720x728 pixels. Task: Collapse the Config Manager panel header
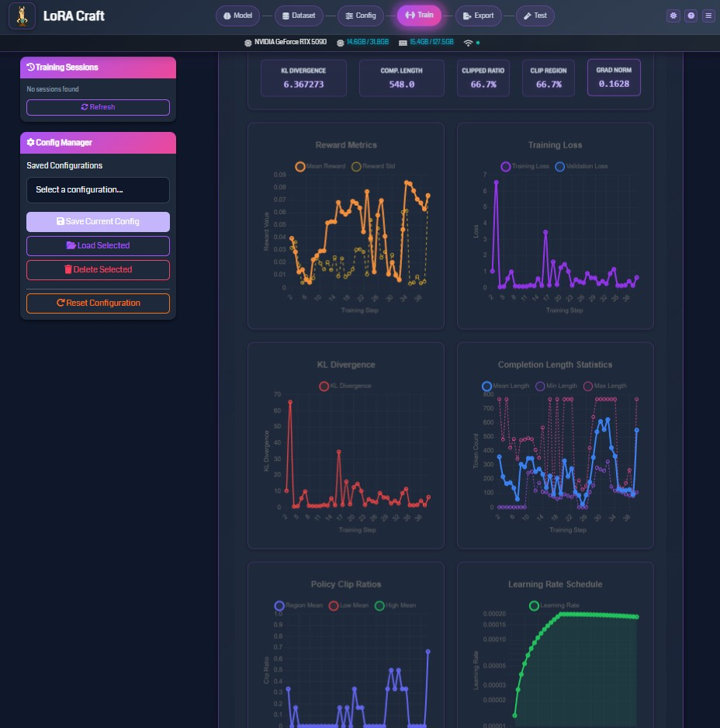(x=98, y=143)
